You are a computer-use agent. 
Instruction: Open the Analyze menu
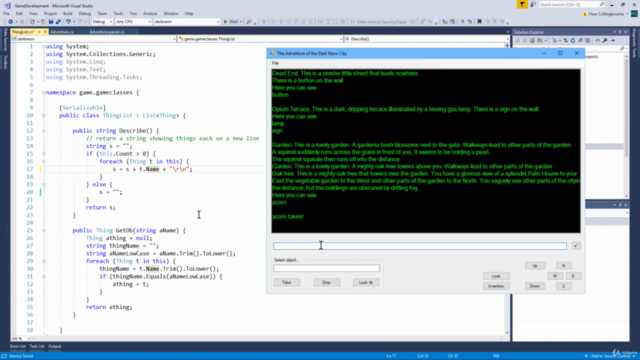tap(150, 14)
